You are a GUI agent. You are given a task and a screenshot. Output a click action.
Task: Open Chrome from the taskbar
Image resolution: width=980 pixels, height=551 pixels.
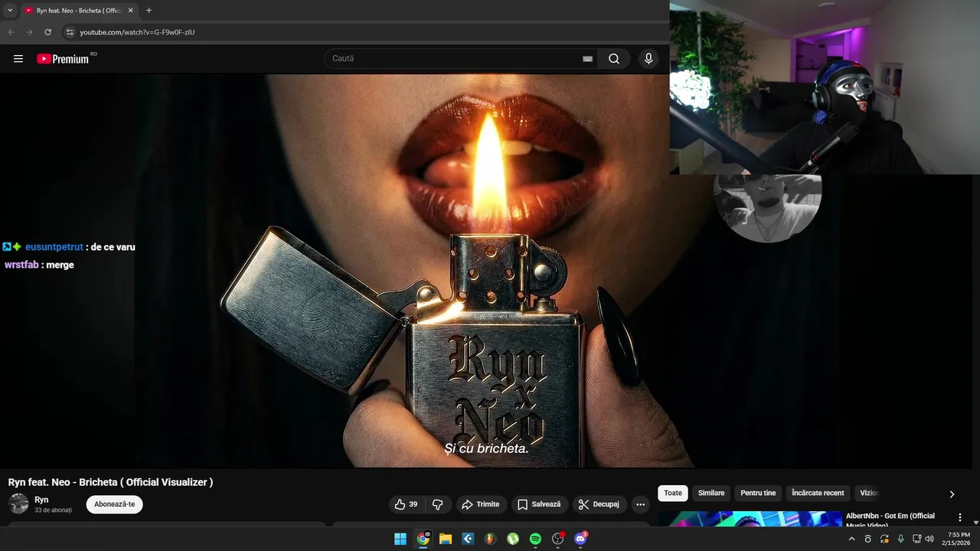coord(423,539)
